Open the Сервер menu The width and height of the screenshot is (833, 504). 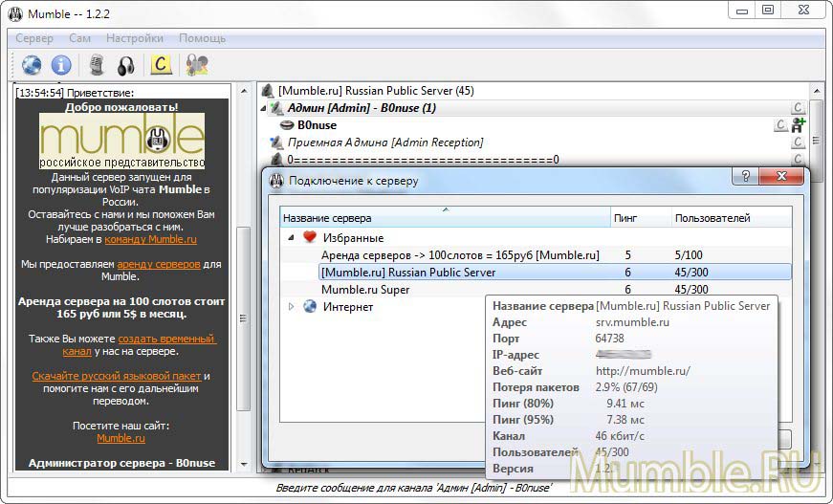(x=34, y=38)
